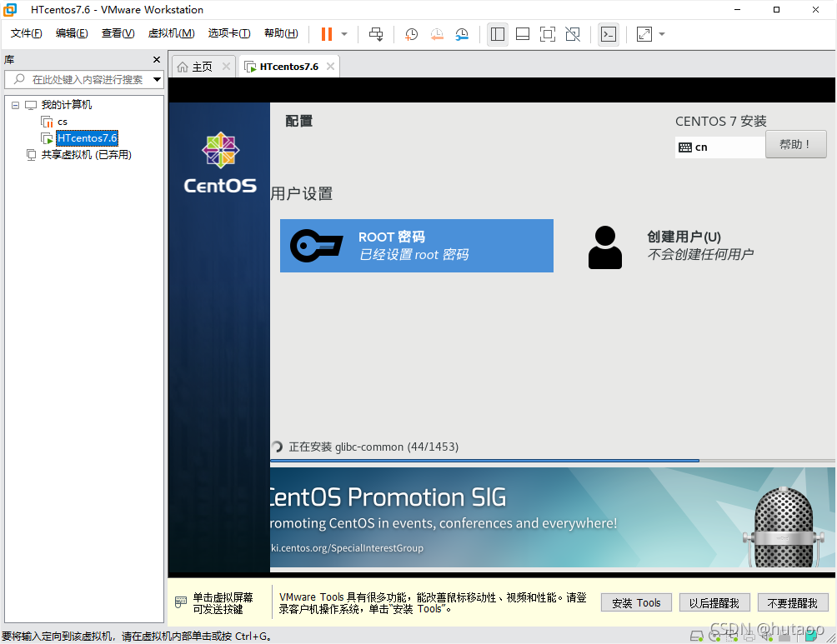
Task: Click the 帮助! button in installer
Action: pyautogui.click(x=795, y=144)
